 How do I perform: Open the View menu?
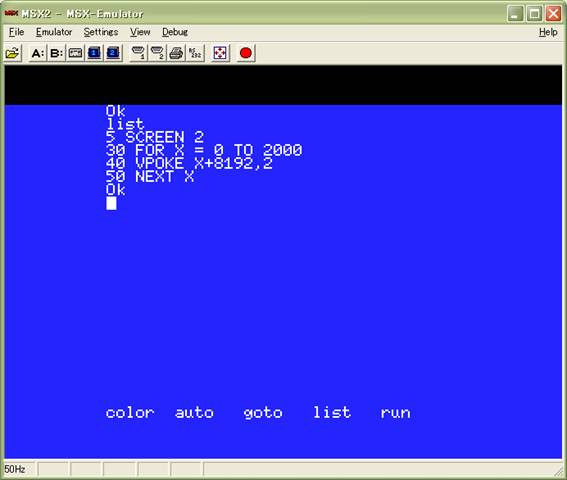140,32
